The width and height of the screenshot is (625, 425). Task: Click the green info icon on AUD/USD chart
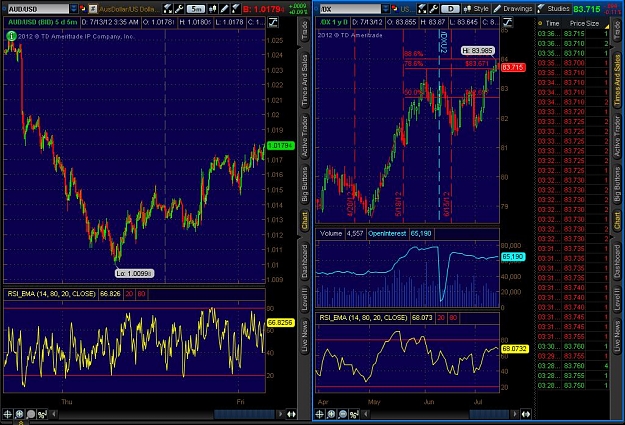(x=11, y=36)
